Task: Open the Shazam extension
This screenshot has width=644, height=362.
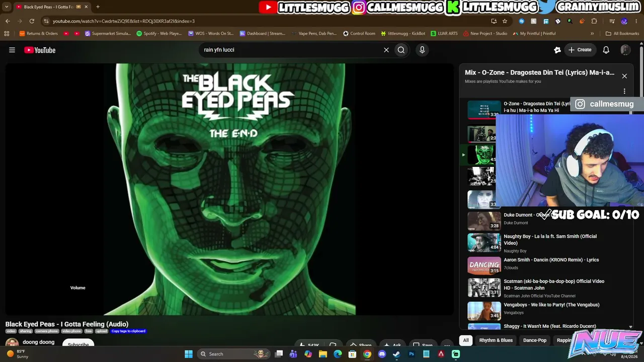Action: [521, 21]
